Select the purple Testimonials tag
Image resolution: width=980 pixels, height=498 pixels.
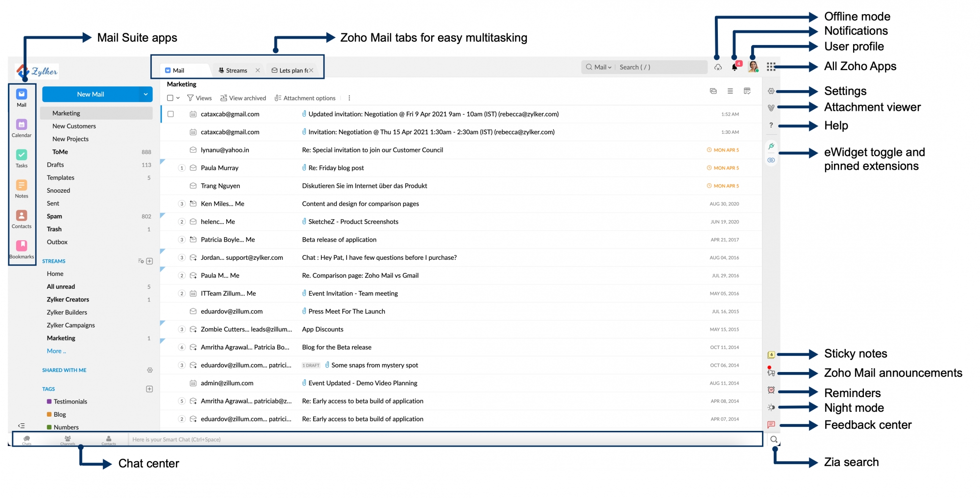[x=70, y=401]
